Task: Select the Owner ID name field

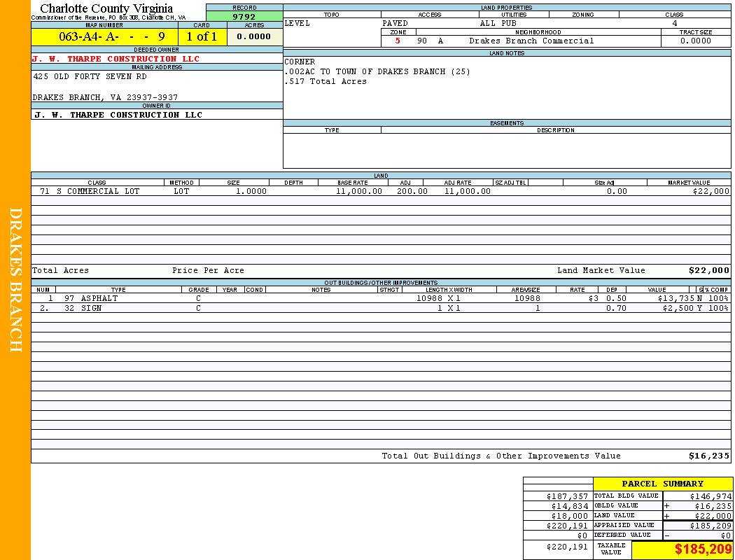Action: (x=118, y=115)
